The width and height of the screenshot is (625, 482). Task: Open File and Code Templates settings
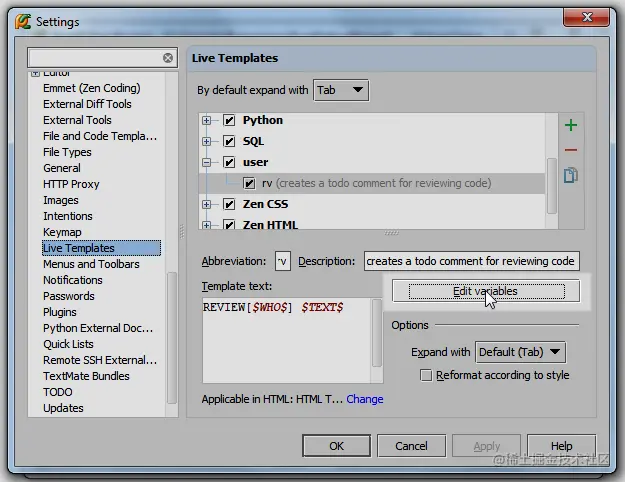[x=100, y=136]
